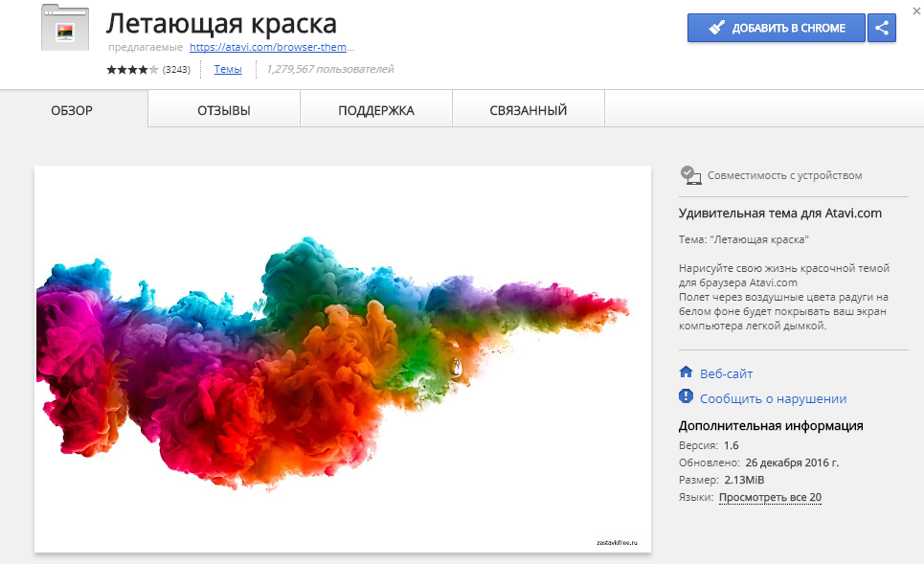
Task: Click the extension's folder thumbnail icon
Action: click(x=64, y=28)
